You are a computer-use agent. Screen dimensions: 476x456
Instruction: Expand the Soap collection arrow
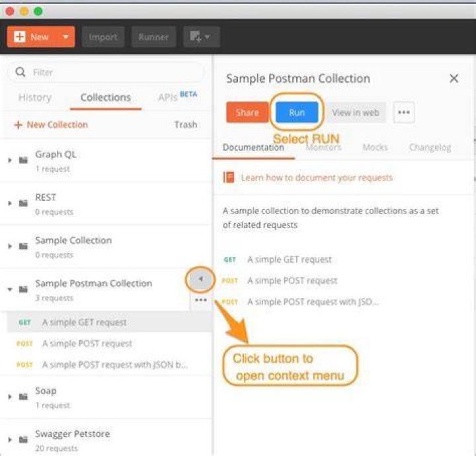10,397
